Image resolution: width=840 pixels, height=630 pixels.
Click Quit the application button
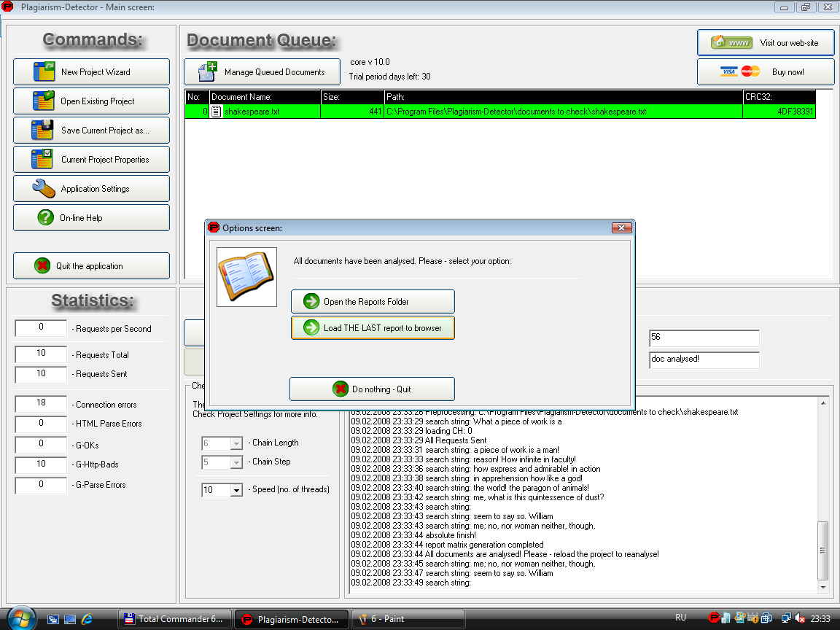point(91,265)
